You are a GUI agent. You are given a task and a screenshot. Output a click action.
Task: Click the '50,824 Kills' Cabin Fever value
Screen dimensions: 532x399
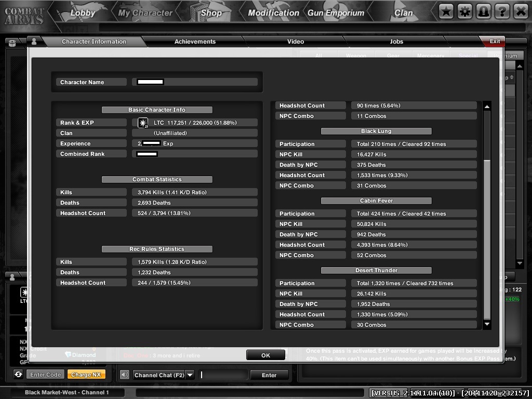point(371,224)
